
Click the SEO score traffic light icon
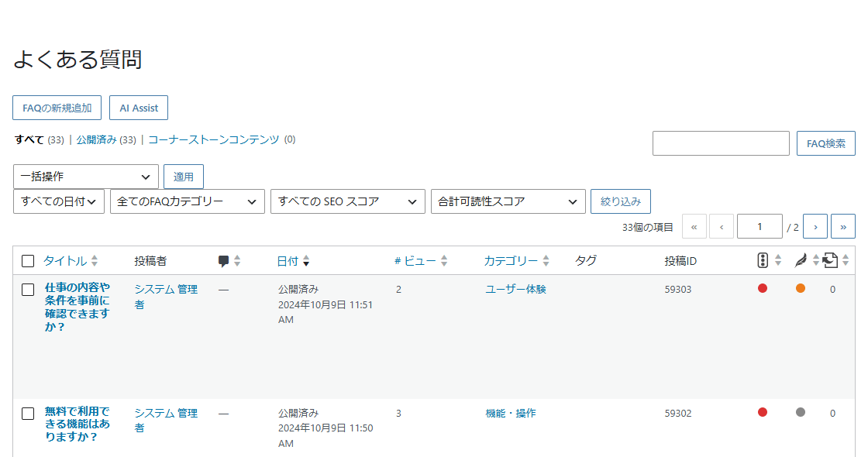point(763,260)
